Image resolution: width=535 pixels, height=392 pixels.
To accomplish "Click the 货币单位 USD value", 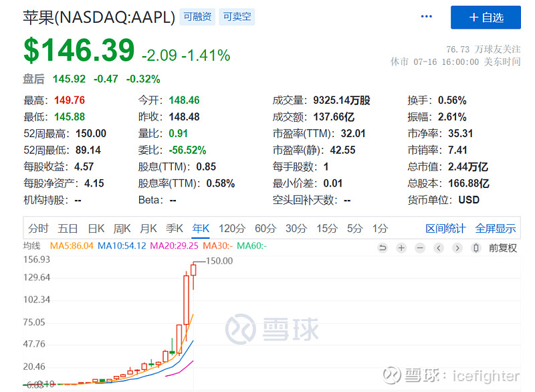I will [469, 199].
